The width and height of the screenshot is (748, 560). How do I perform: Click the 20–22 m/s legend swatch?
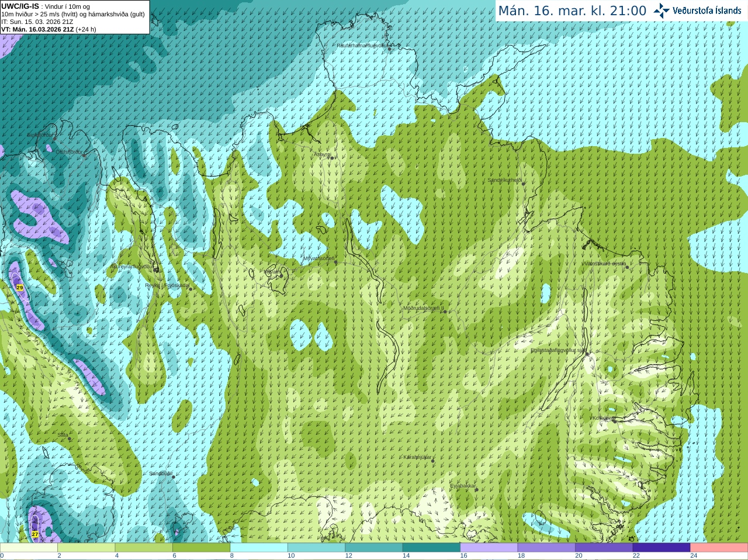click(x=604, y=548)
